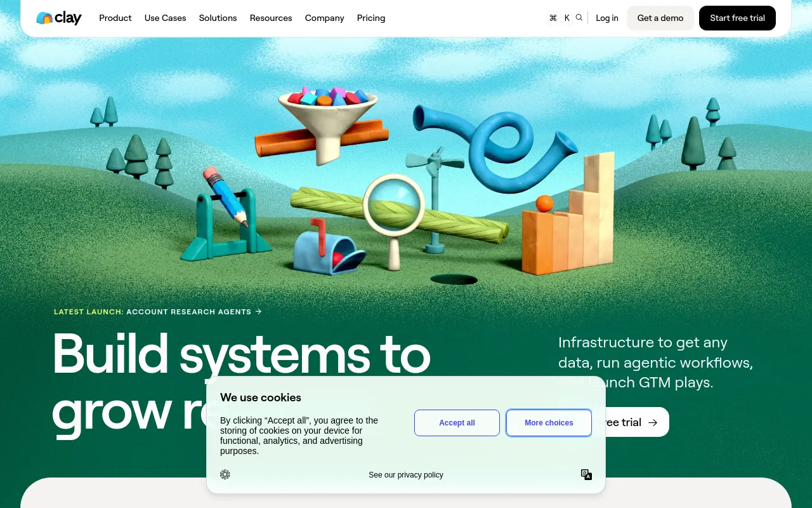The width and height of the screenshot is (812, 508).
Task: Click the arrow next to Account Research Agents
Action: [x=258, y=312]
